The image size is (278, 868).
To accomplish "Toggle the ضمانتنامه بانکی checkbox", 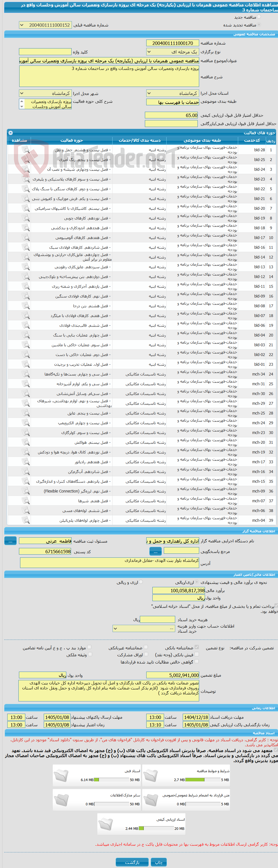I will click(197, 647).
